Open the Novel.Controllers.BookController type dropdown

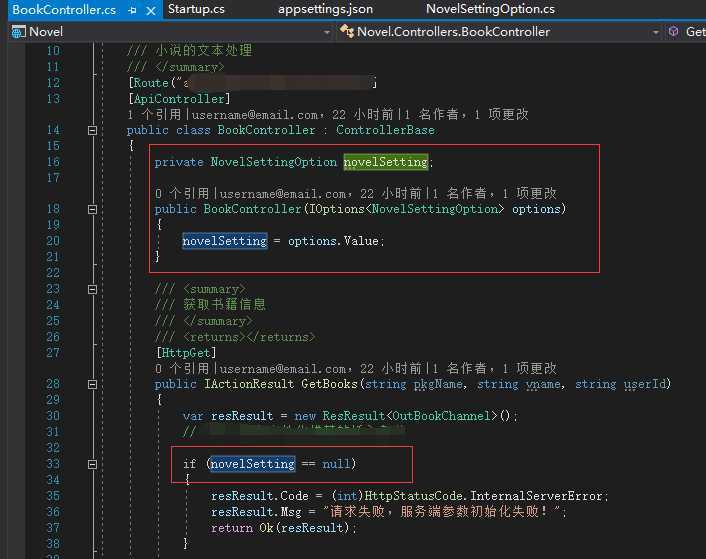coord(656,32)
